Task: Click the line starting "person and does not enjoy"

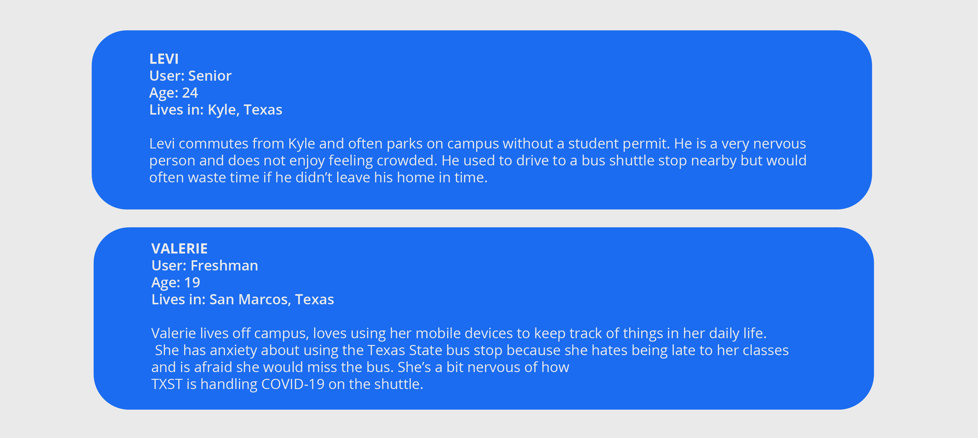Action: point(477,160)
